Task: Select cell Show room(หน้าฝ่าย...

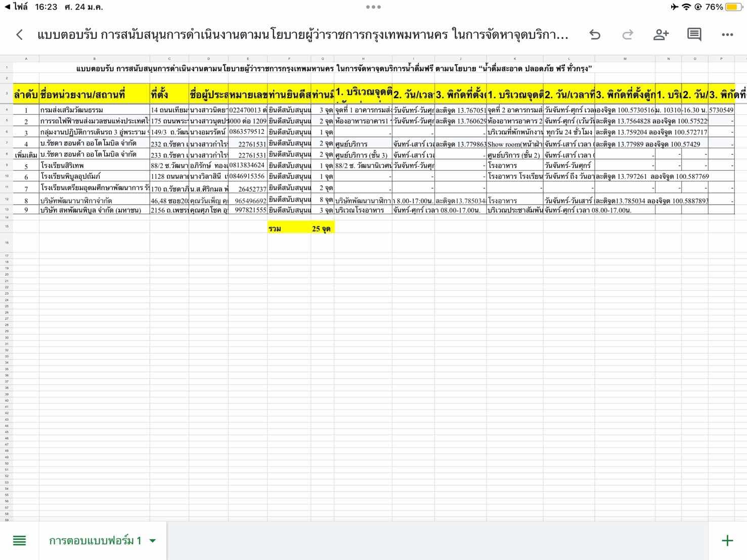Action: point(515,144)
